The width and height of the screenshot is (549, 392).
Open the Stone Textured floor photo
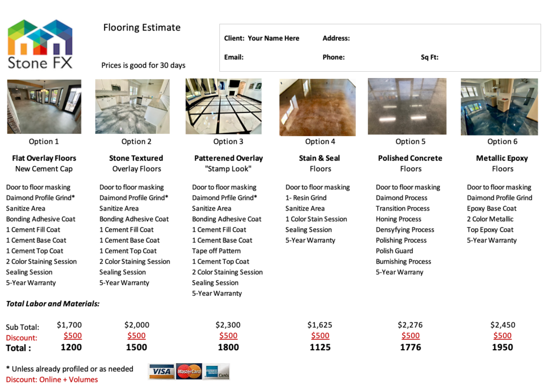[x=132, y=107]
